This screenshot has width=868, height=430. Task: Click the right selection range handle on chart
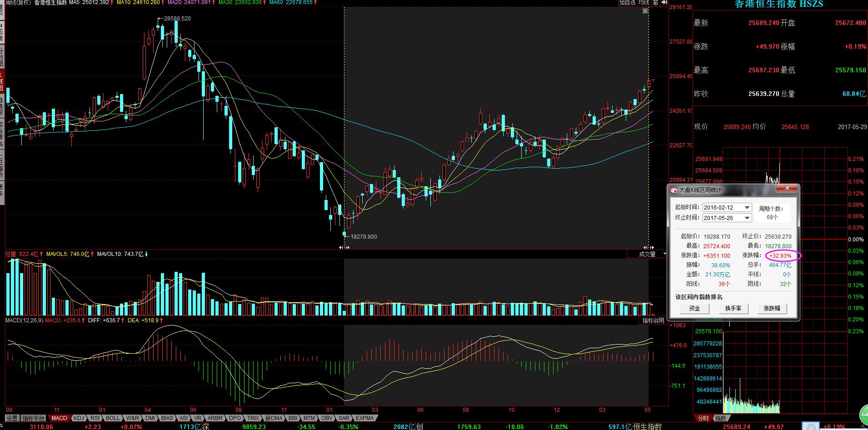point(649,247)
